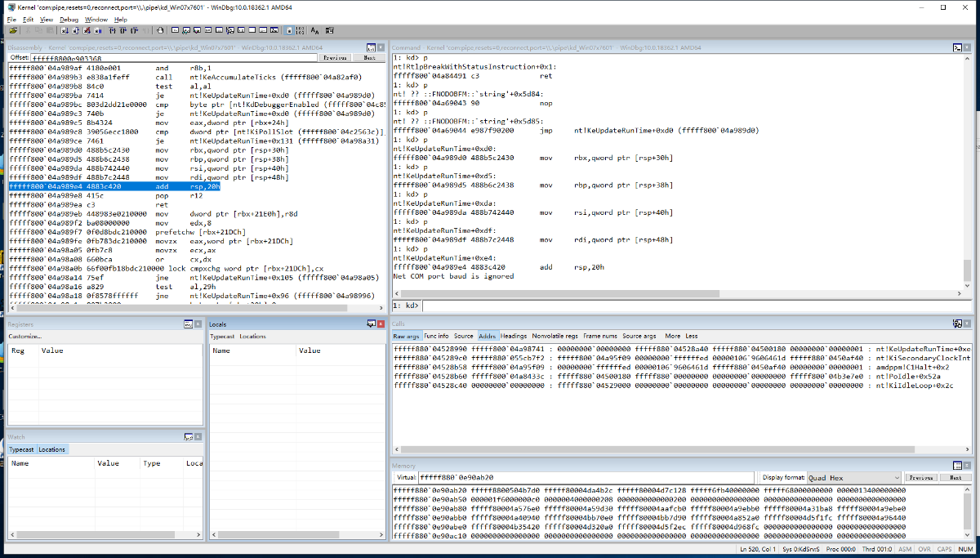Click the Font (A) toolbar icon
The image size is (980, 558).
click(314, 30)
